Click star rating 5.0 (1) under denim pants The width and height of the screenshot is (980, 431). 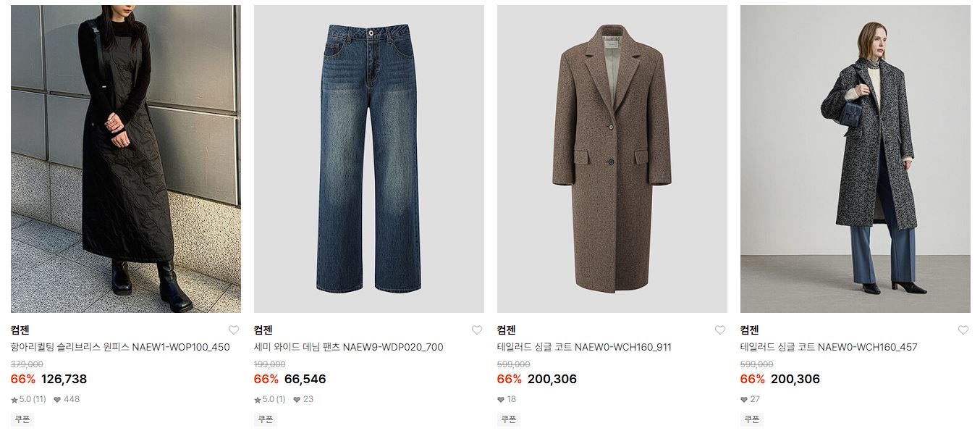click(269, 399)
